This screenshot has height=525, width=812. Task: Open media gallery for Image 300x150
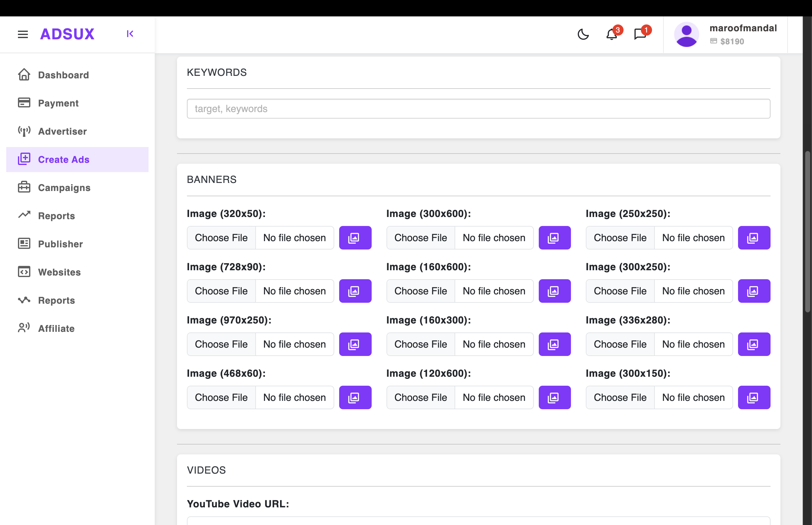click(x=754, y=397)
